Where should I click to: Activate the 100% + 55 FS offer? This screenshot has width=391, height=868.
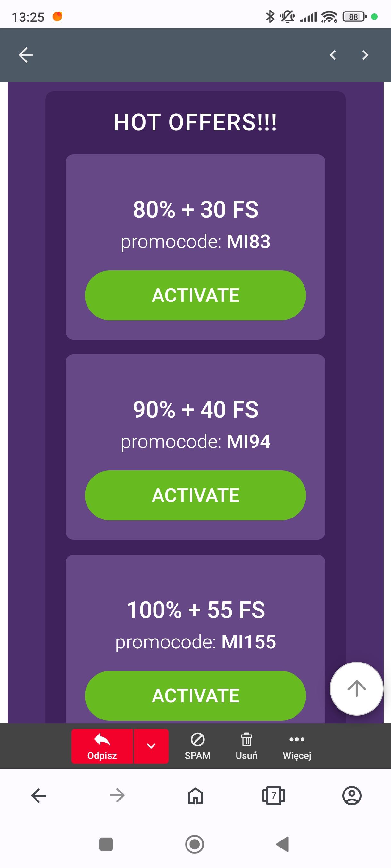pos(195,695)
